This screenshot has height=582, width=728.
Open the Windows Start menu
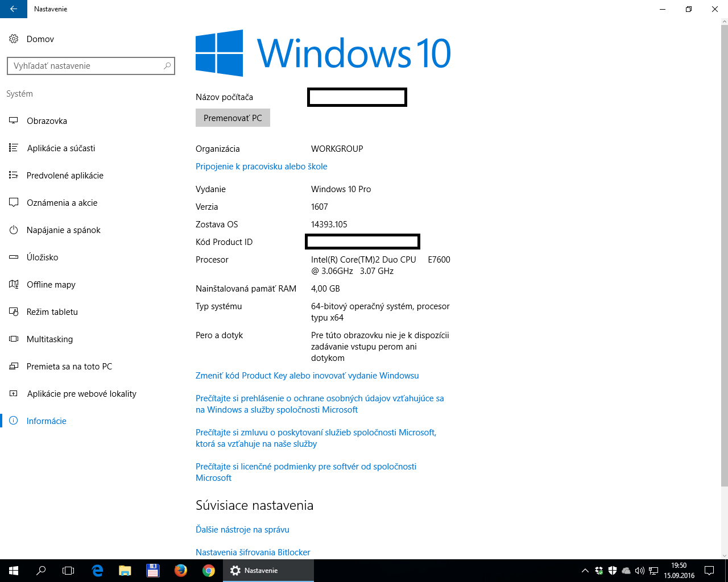(14, 571)
